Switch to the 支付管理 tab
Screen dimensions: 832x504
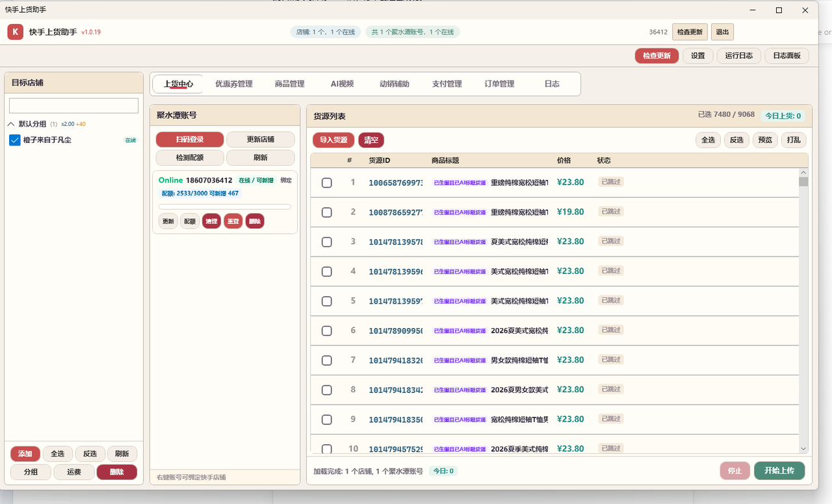point(447,84)
